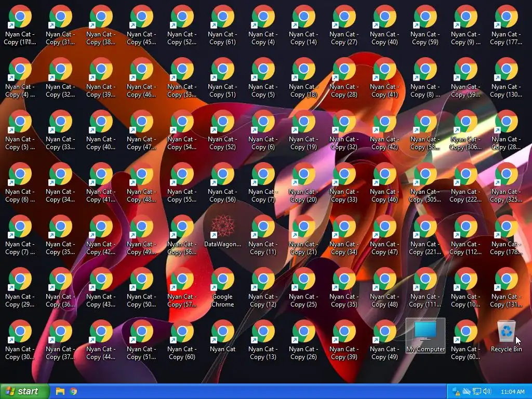Select the Nyan Cat - Copy (111... shortcut
Screen dimensions: 532x399
[x=425, y=288]
